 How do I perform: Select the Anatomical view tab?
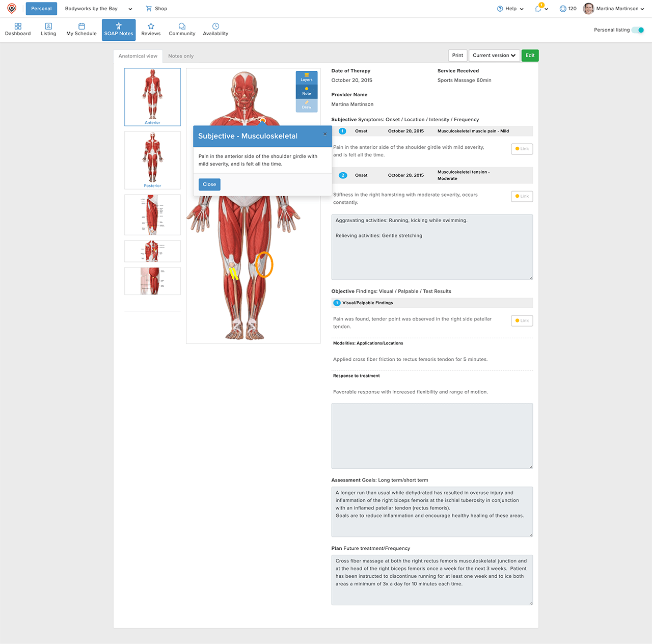[138, 56]
